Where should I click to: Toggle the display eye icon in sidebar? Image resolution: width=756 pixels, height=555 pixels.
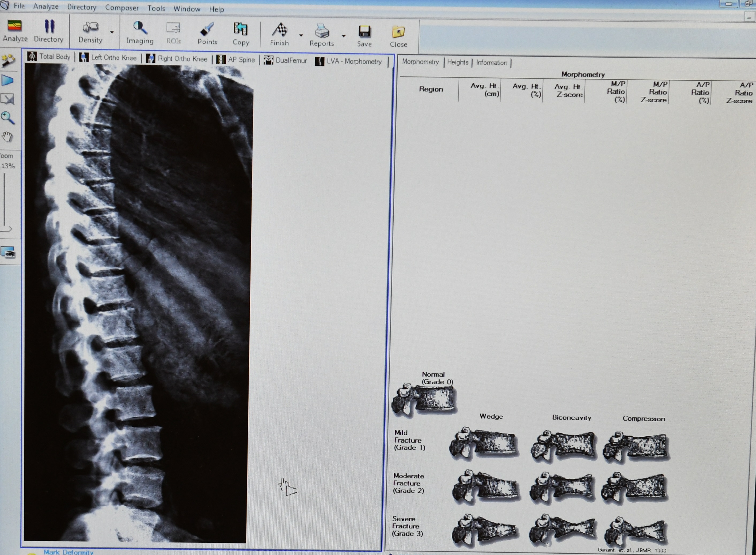click(x=8, y=253)
